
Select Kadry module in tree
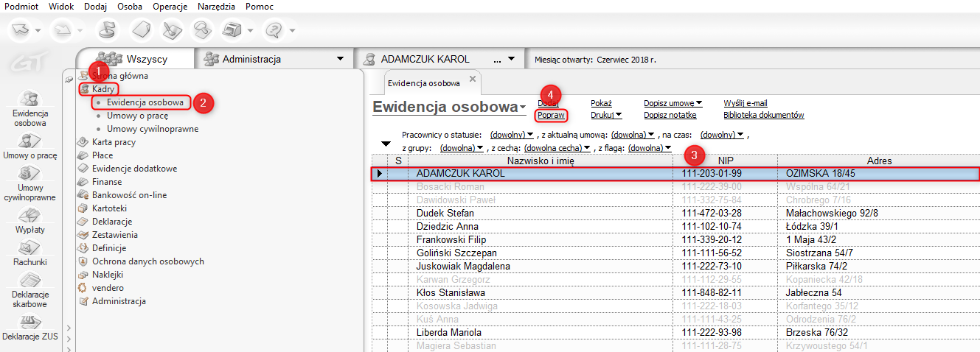[103, 89]
